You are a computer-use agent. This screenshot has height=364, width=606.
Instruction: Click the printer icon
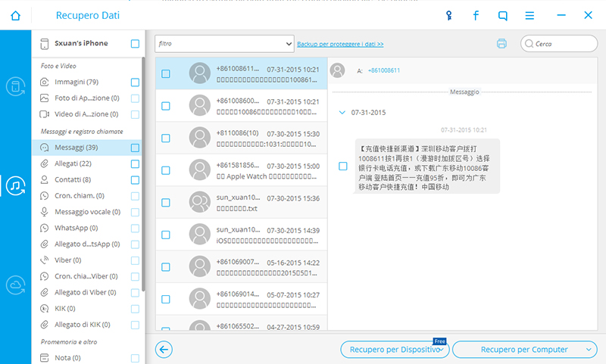coord(501,44)
